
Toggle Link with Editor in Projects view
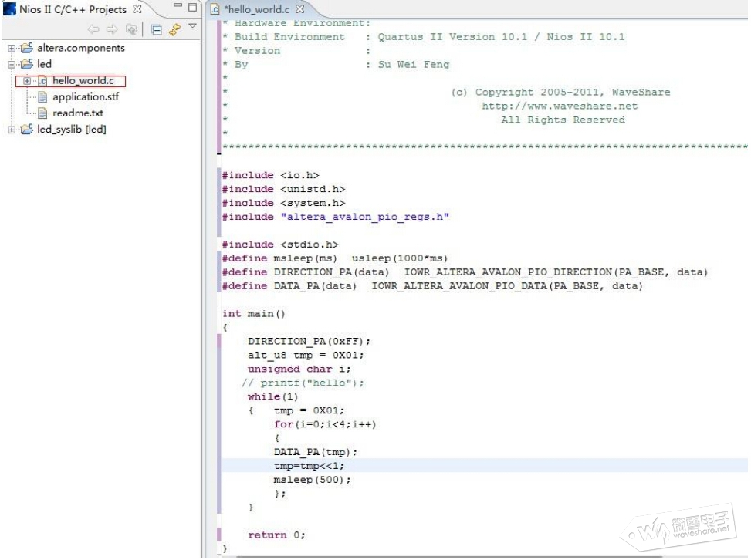(x=174, y=29)
